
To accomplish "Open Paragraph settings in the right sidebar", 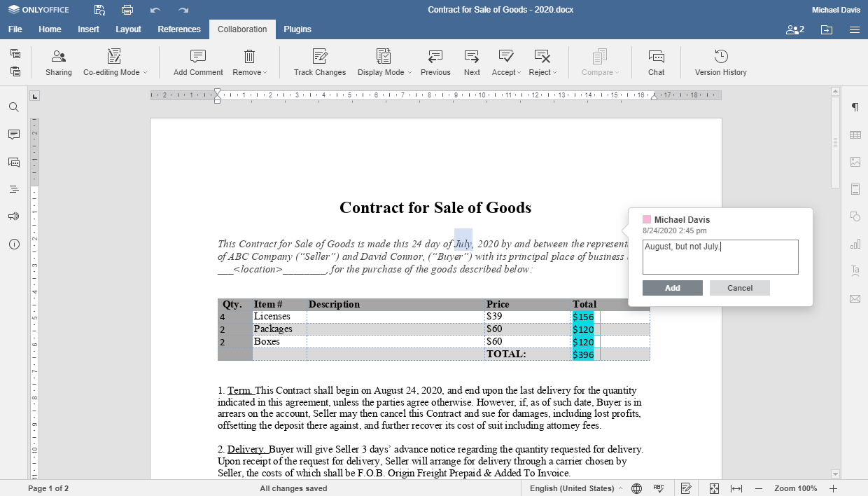I will tap(853, 108).
